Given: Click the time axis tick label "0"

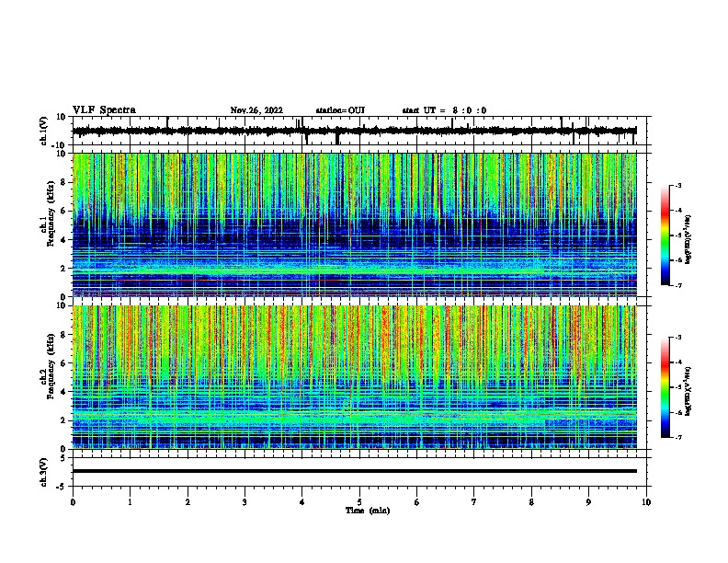Looking at the screenshot, I should (x=73, y=502).
